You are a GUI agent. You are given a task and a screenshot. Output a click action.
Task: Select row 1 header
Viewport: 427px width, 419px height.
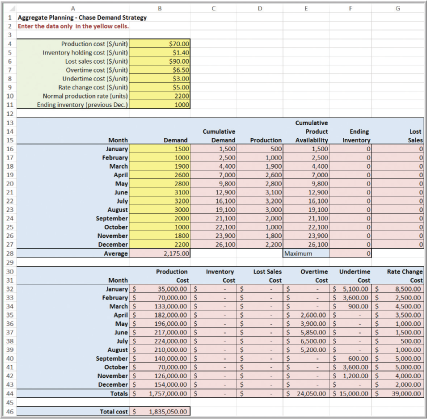coord(10,18)
